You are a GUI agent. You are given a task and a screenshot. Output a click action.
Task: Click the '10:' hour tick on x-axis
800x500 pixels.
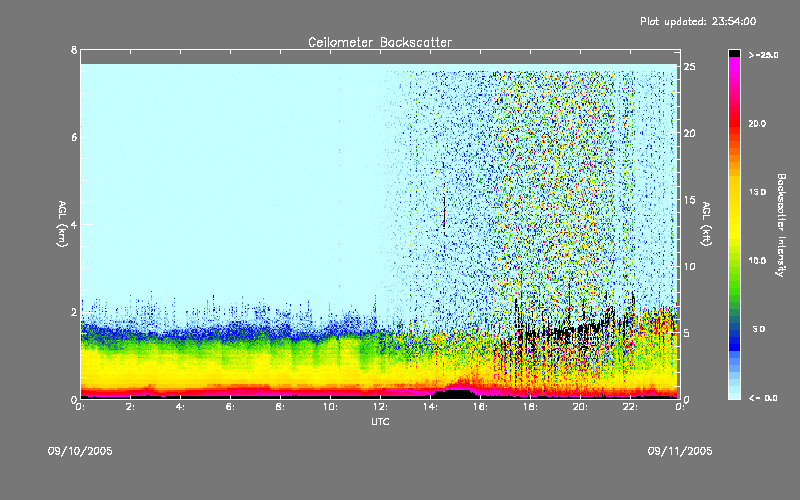(330, 407)
